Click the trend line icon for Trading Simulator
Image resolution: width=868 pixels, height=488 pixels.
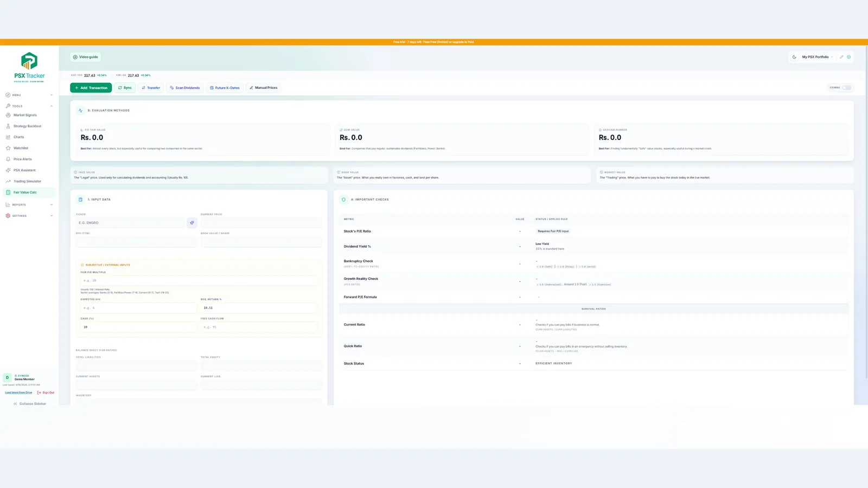pos(8,181)
